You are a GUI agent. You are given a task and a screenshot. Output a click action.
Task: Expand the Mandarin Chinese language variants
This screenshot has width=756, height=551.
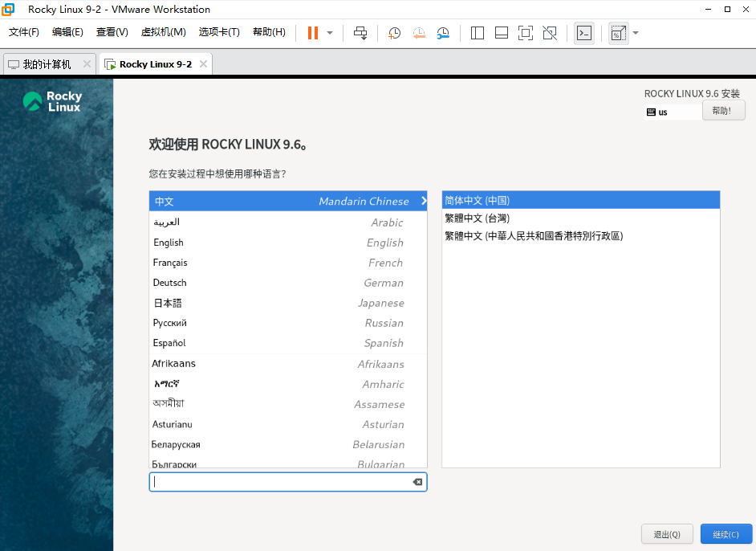coord(424,201)
